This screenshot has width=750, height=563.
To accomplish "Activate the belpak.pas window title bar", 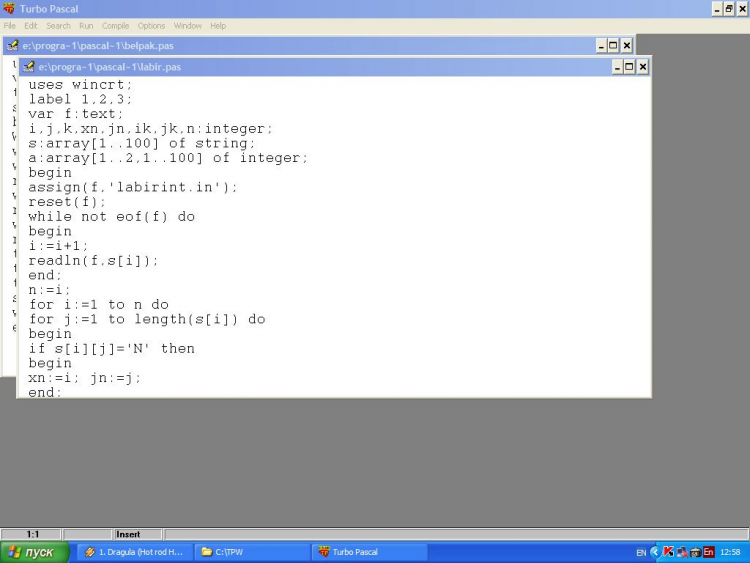I will point(300,46).
